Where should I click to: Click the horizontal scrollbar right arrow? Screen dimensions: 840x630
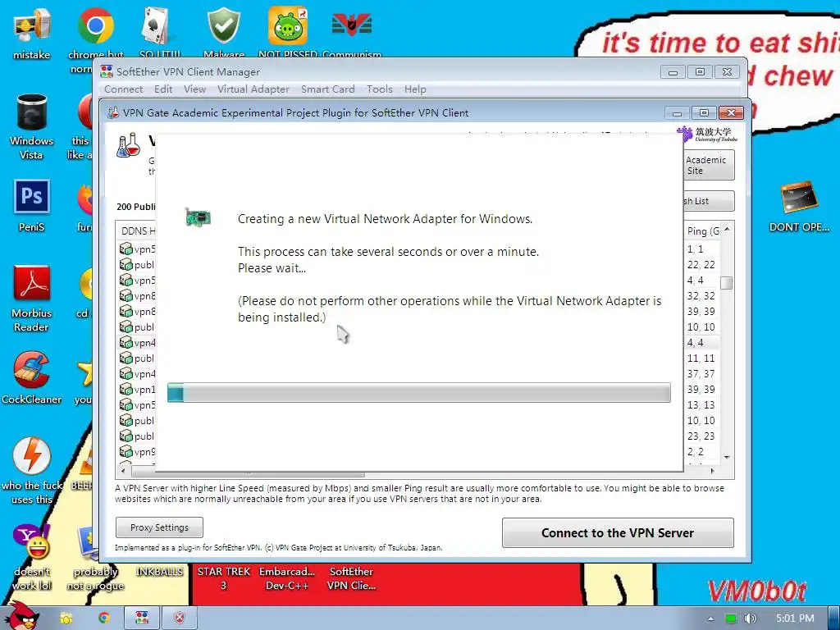pyautogui.click(x=713, y=471)
